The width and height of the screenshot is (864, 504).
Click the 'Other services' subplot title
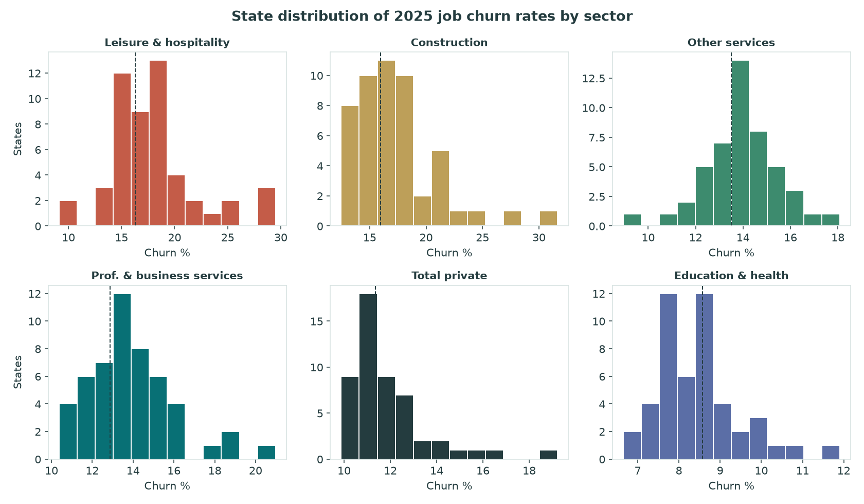tap(731, 43)
